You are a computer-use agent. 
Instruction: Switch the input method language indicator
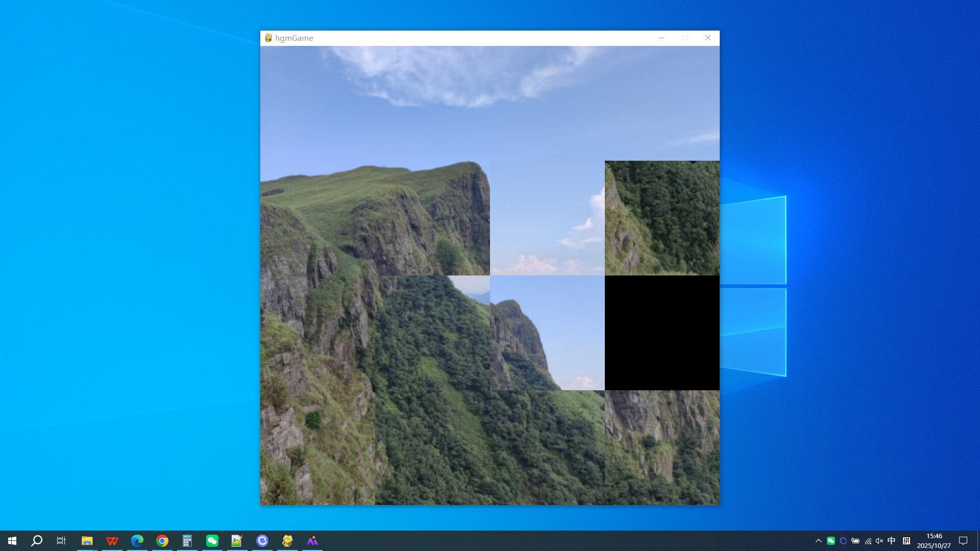pyautogui.click(x=891, y=541)
